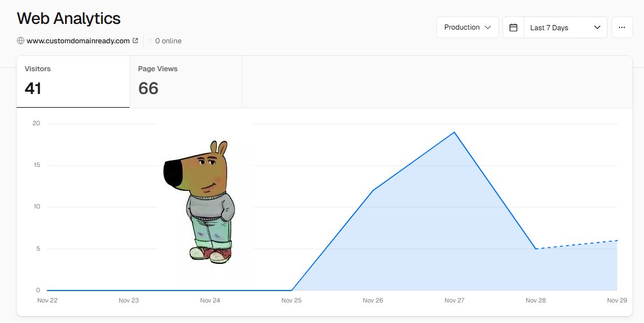Open the three-dots more options menu

(x=622, y=27)
